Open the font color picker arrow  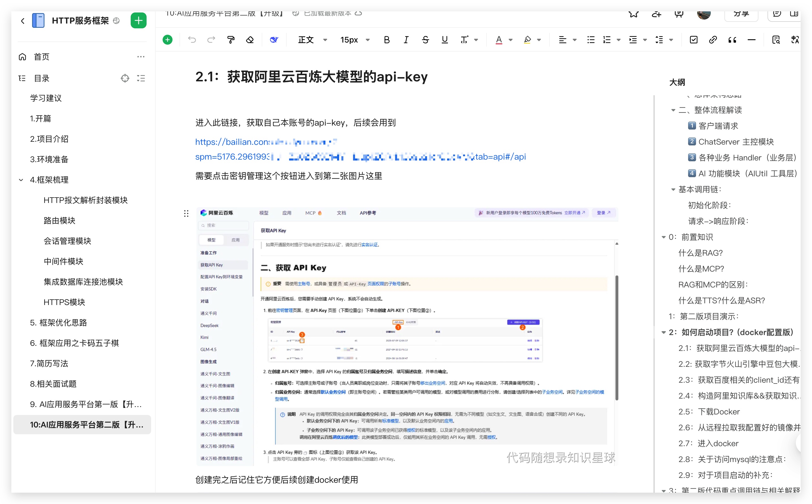tap(511, 40)
